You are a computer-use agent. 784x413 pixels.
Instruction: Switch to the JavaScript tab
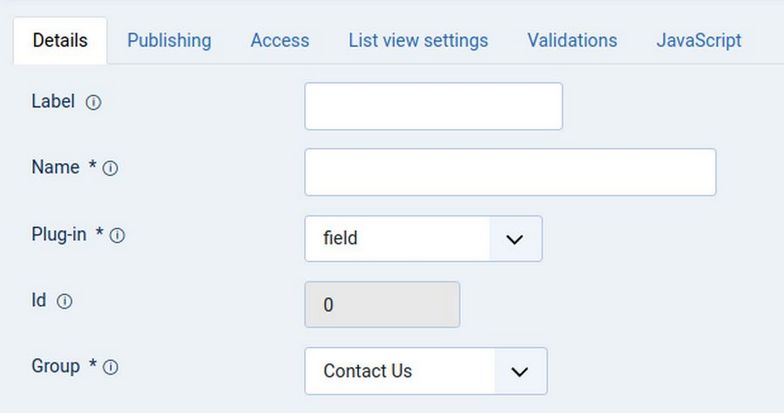click(x=699, y=41)
